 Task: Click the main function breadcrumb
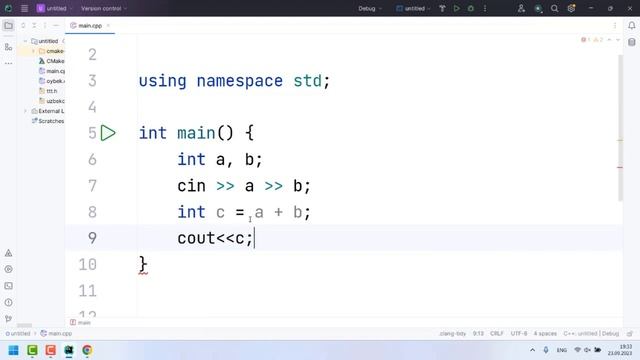[80, 322]
